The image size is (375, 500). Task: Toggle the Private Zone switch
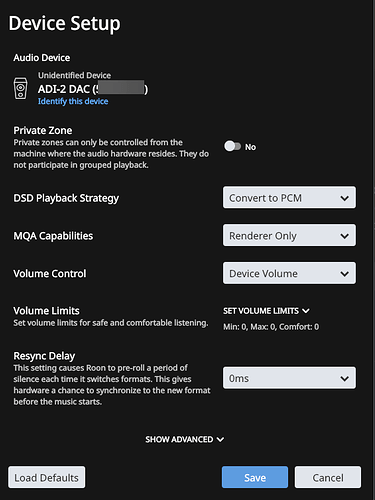point(232,146)
